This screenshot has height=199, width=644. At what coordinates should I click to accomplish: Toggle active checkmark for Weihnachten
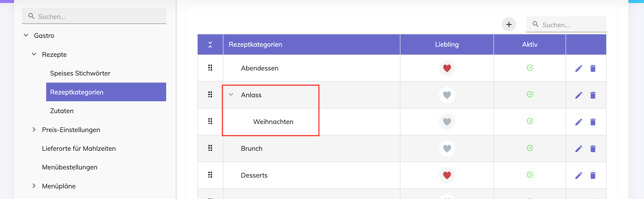[530, 121]
